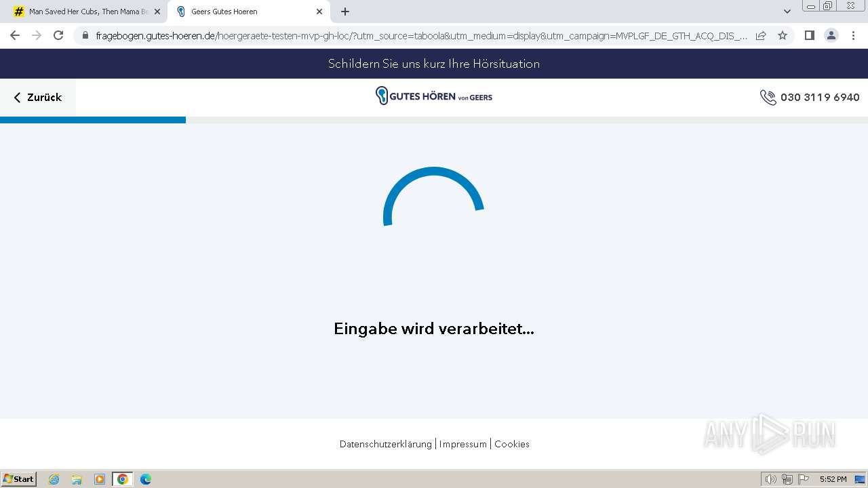The image size is (868, 488).
Task: Click the 'Schildern Sie uns kurz Ihre Hörsituation' banner
Action: tap(434, 64)
